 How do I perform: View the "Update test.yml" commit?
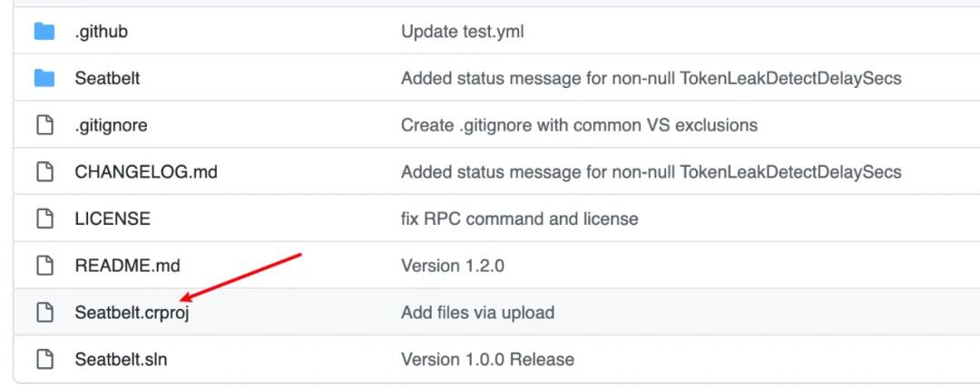coord(462,32)
